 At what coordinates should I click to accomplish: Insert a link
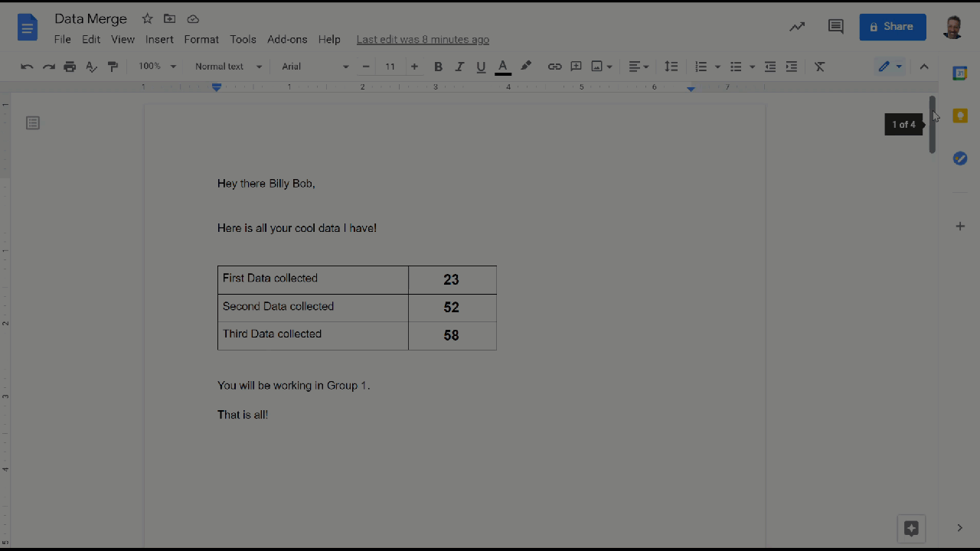coord(554,67)
